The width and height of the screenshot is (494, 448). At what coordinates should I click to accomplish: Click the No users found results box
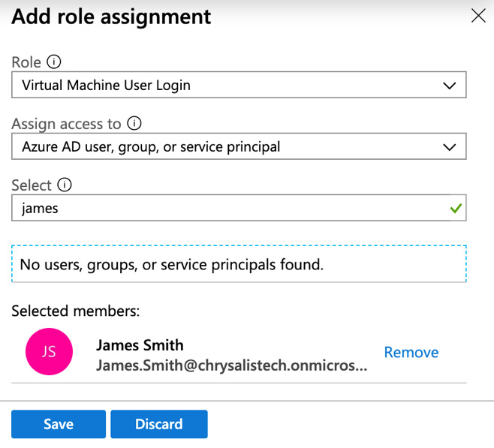click(x=239, y=264)
